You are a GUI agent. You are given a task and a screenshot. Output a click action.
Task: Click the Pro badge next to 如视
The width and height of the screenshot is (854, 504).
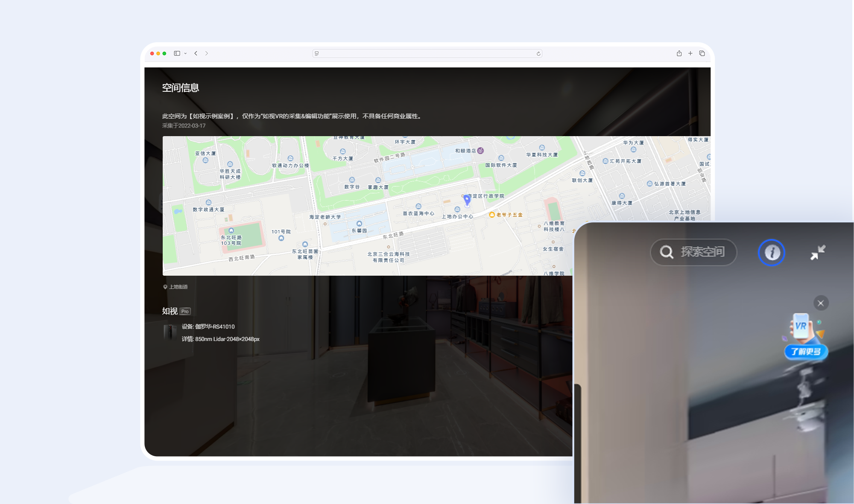[185, 312]
